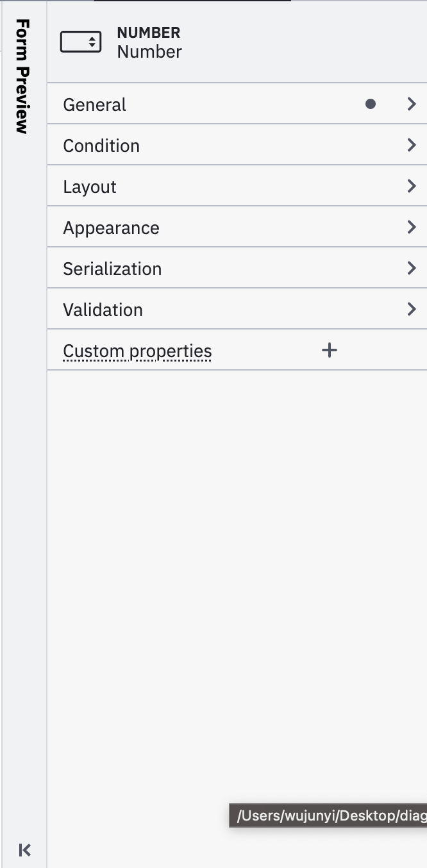Screen dimensions: 427x868
Task: Expand Condition section using its chevron arrow
Action: pyautogui.click(x=412, y=145)
